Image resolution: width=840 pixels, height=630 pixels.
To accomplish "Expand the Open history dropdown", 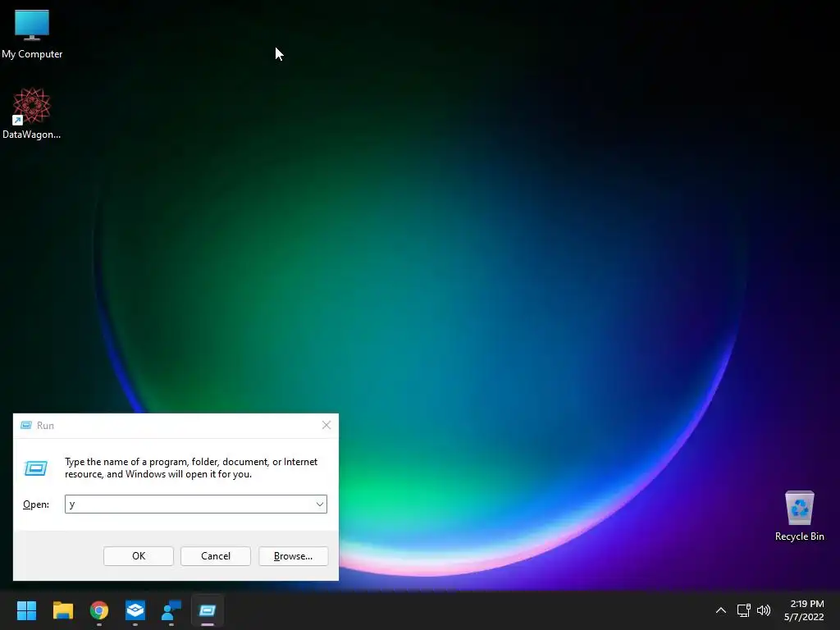I will 319,504.
